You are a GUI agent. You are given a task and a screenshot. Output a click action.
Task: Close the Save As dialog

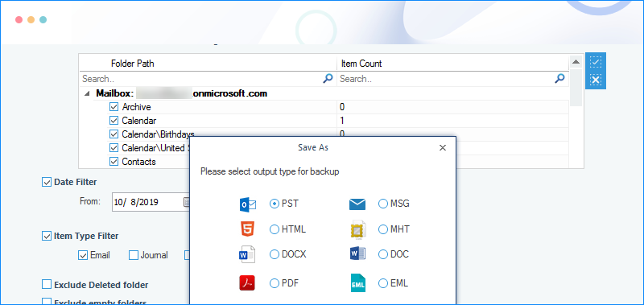coord(442,148)
